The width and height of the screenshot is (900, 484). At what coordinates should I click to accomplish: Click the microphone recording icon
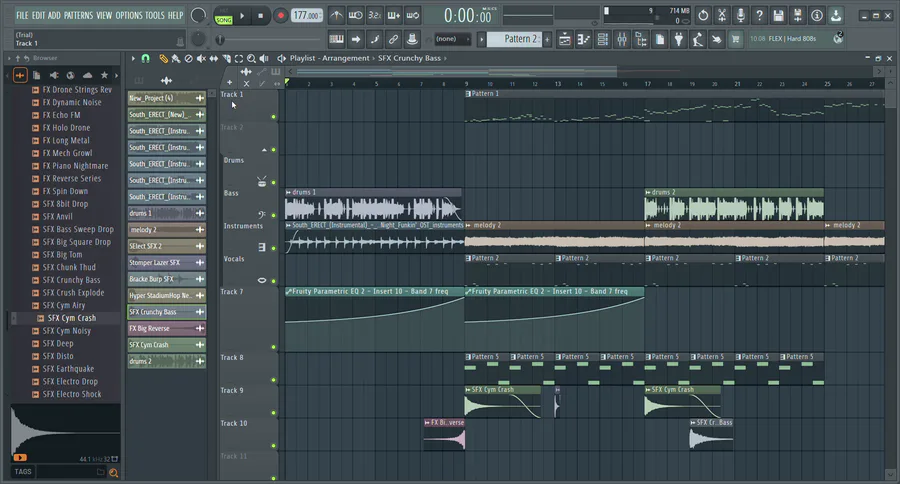740,16
